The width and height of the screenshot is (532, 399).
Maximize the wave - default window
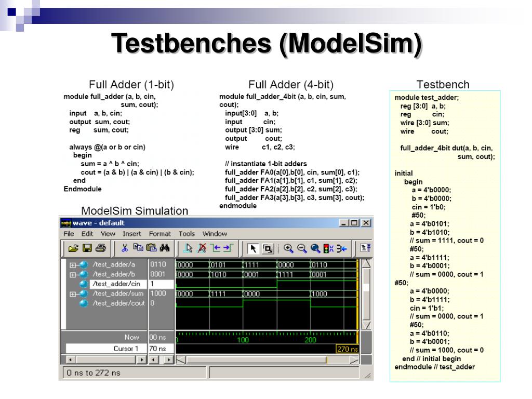(354, 223)
